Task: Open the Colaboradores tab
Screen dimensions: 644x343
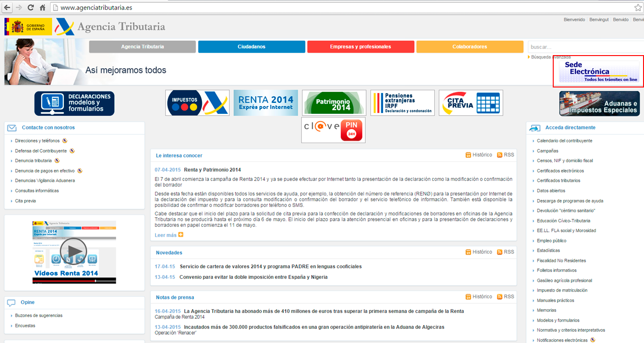Action: [x=470, y=46]
